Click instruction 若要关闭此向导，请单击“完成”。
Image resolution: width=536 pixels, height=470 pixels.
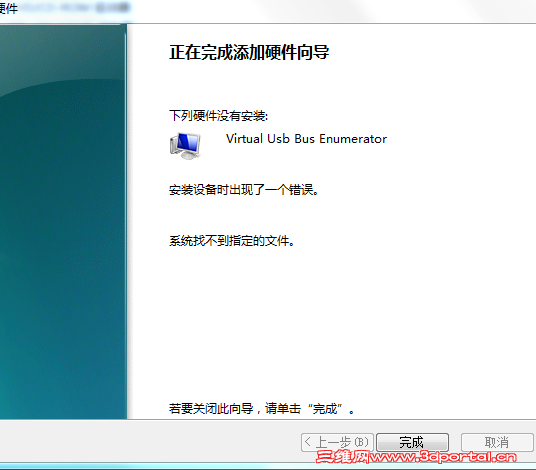[262, 408]
